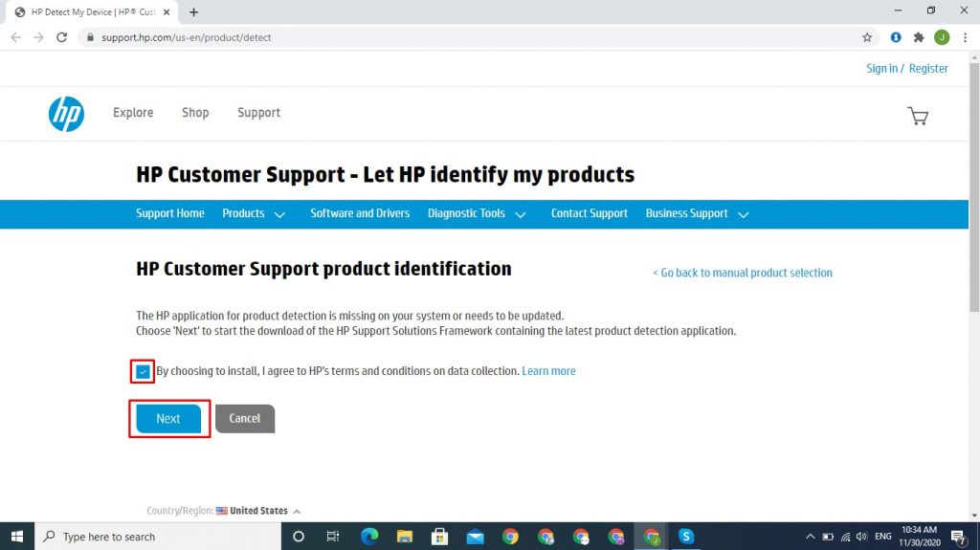This screenshot has width=980, height=550.
Task: Go to Contact Support menu item
Action: 589,213
